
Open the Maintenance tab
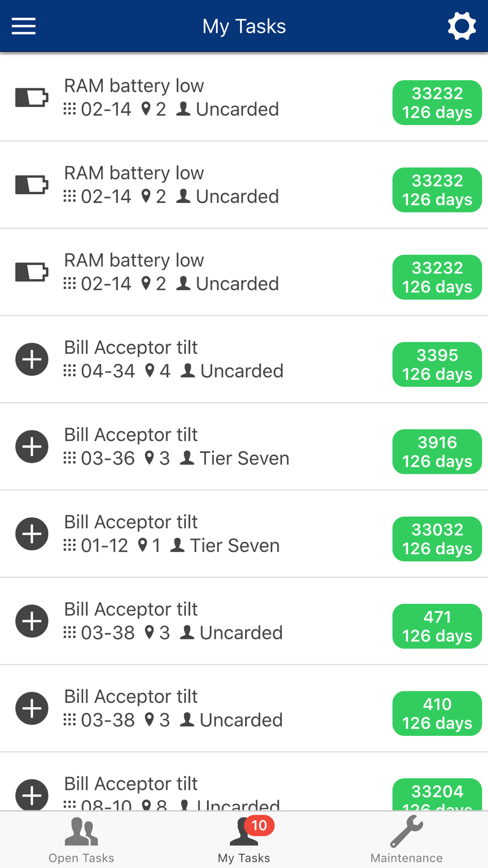click(407, 840)
